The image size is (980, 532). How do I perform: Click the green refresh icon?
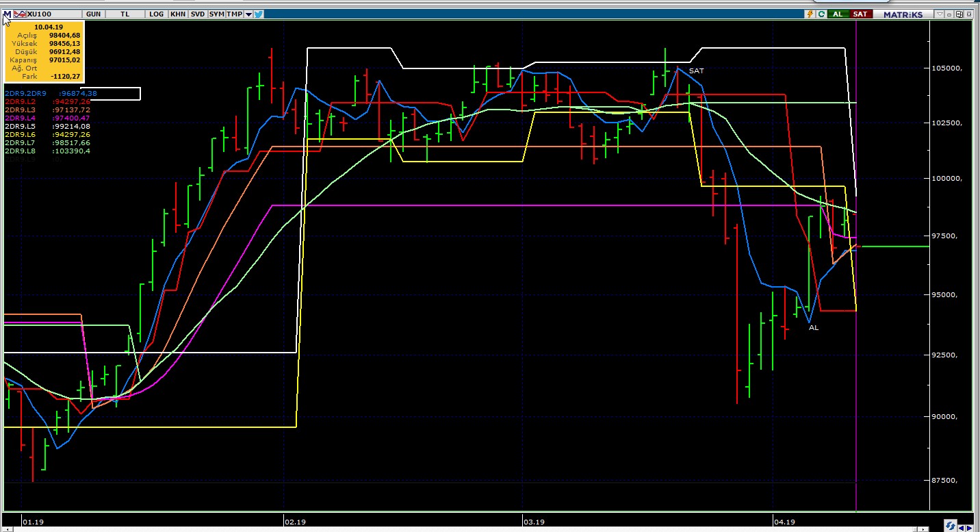pyautogui.click(x=822, y=14)
